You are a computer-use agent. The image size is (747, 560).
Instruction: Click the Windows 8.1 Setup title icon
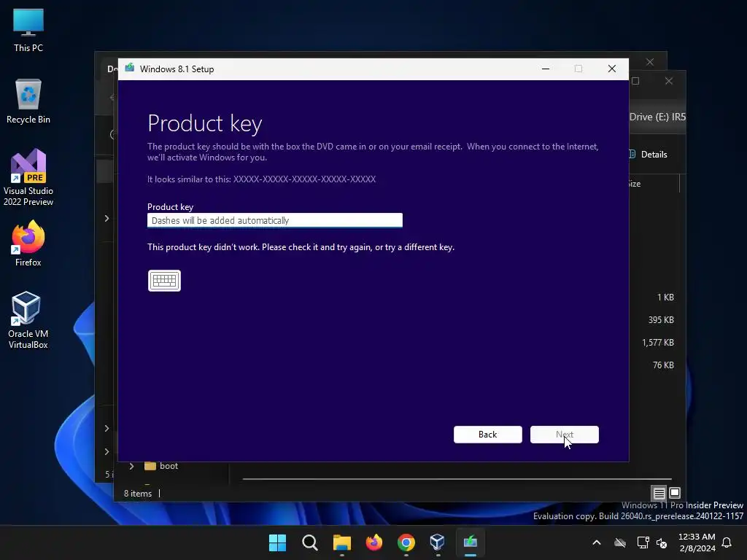pos(130,69)
